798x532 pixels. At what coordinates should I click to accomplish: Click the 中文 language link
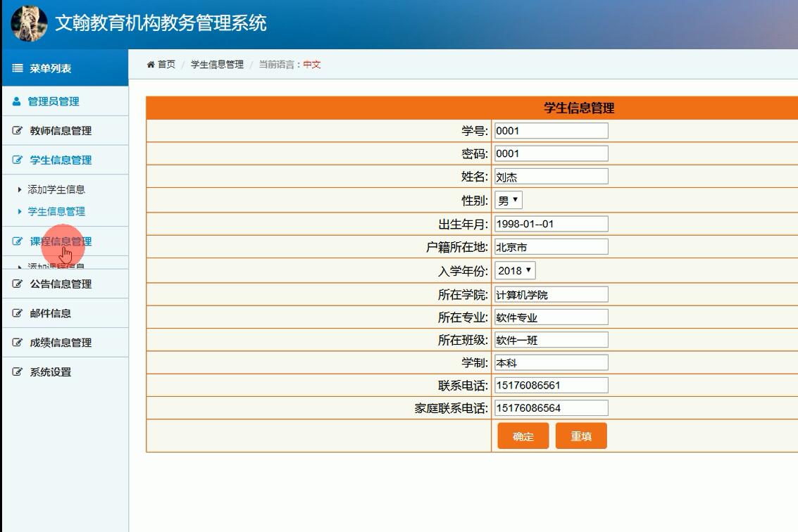coord(312,65)
